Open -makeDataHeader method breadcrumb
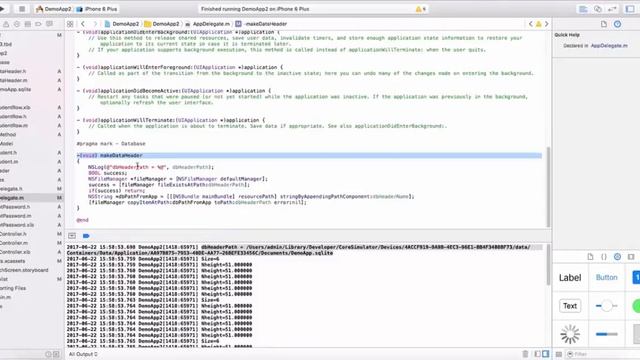This screenshot has width=640, height=360. [261, 24]
